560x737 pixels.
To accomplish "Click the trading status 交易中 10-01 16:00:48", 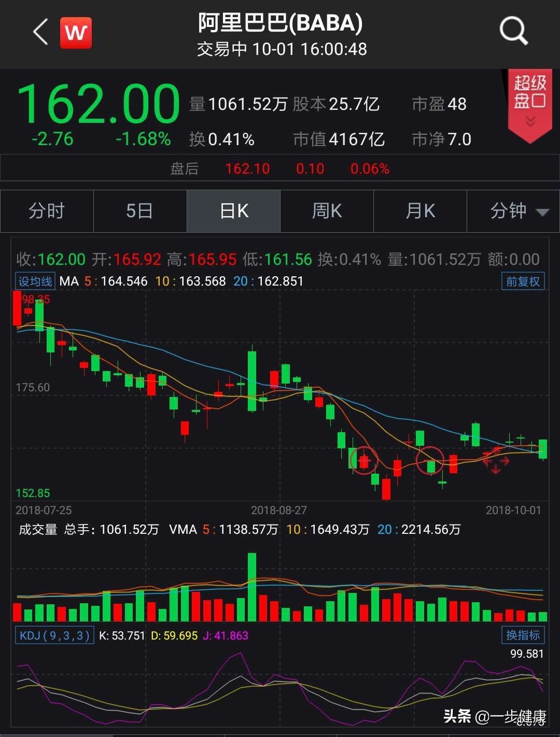I will tap(282, 49).
